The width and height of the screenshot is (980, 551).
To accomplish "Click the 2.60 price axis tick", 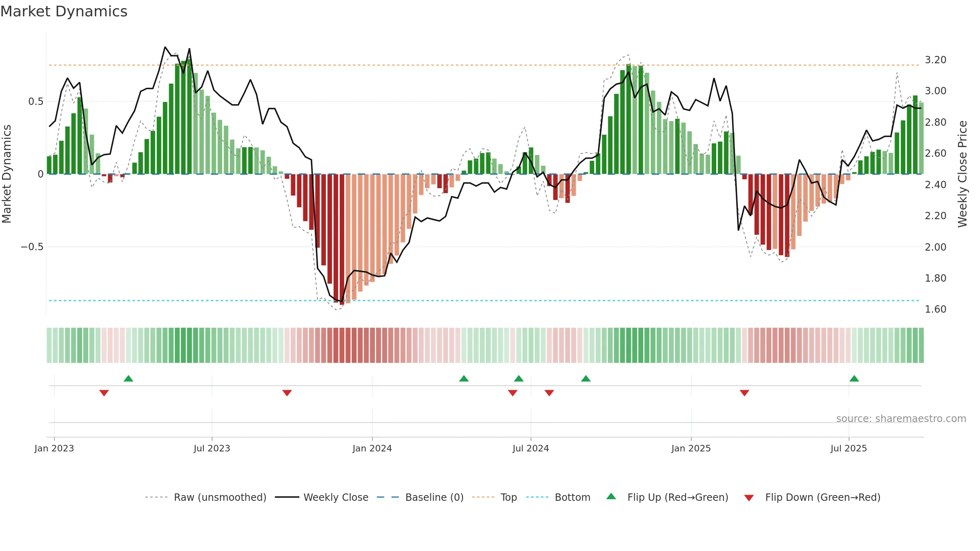I will [x=935, y=153].
